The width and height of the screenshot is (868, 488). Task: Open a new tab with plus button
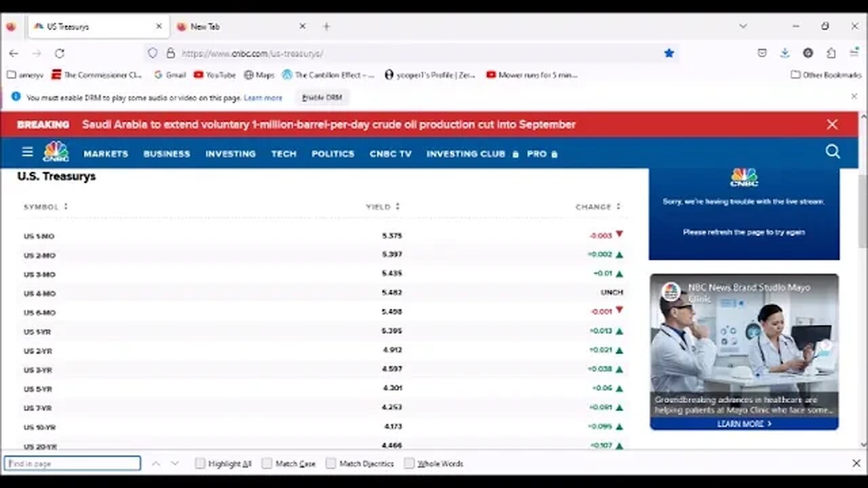point(326,26)
